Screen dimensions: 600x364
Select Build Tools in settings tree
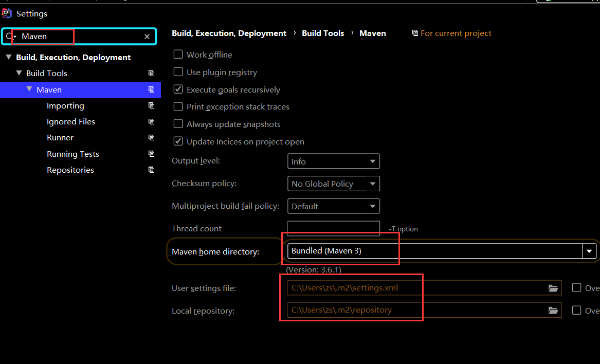tap(47, 73)
